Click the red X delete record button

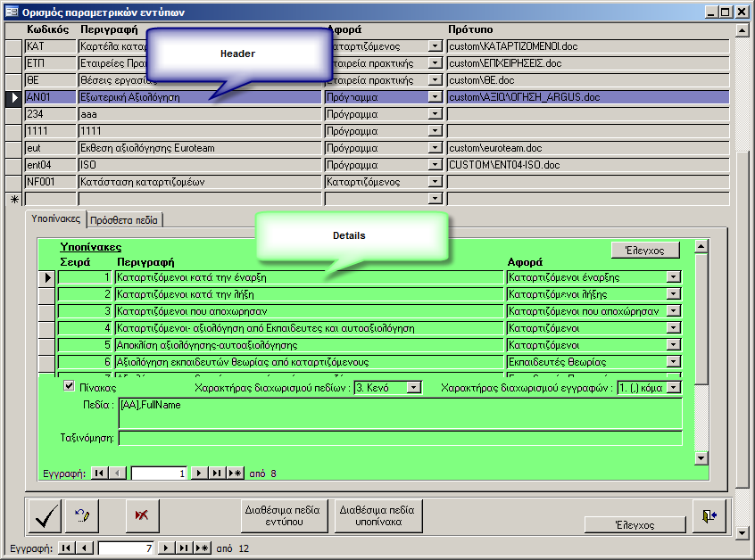click(x=141, y=515)
